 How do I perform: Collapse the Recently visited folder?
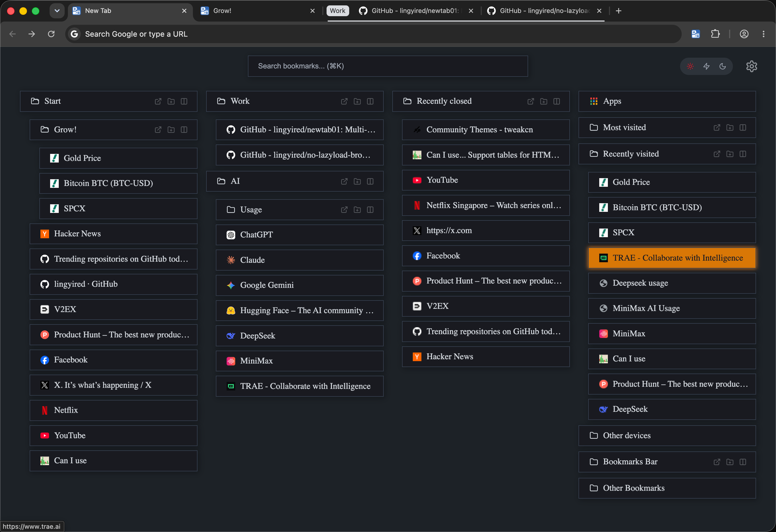click(x=667, y=154)
